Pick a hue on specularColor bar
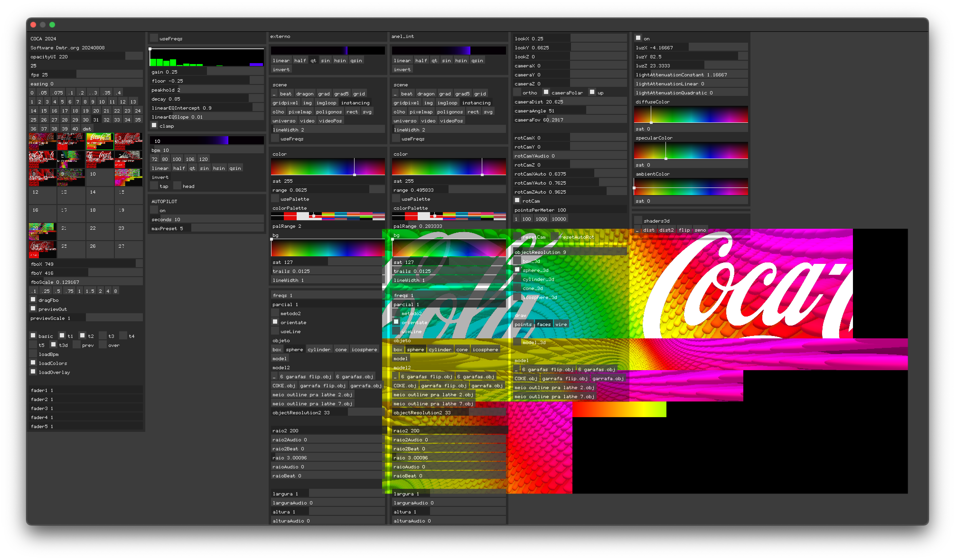The height and width of the screenshot is (560, 955). click(691, 150)
